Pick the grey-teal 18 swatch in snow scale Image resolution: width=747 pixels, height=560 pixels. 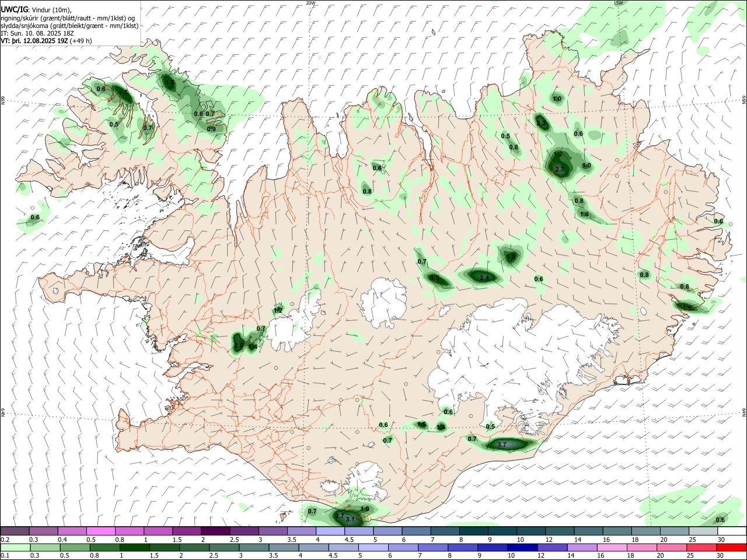coord(645,531)
